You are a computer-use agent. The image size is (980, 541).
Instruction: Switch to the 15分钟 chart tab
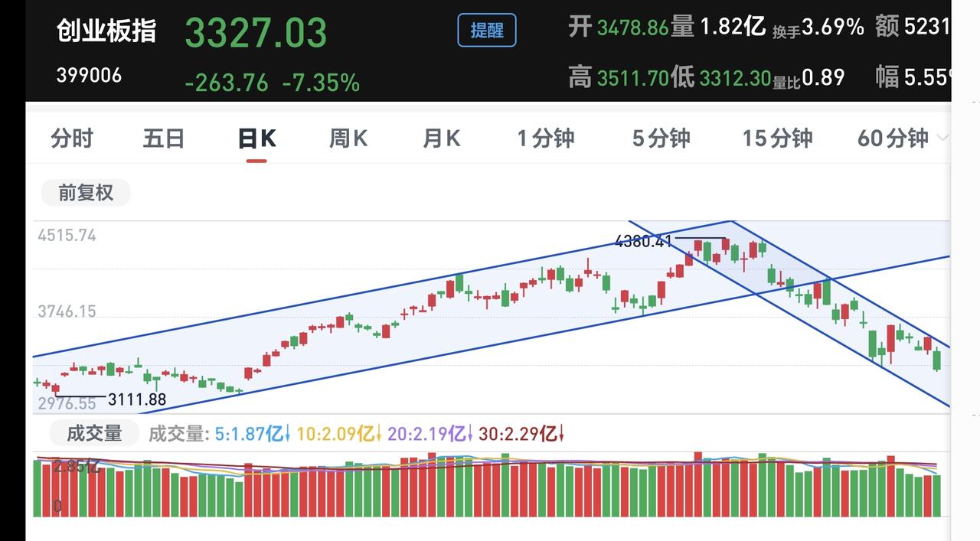tap(777, 139)
